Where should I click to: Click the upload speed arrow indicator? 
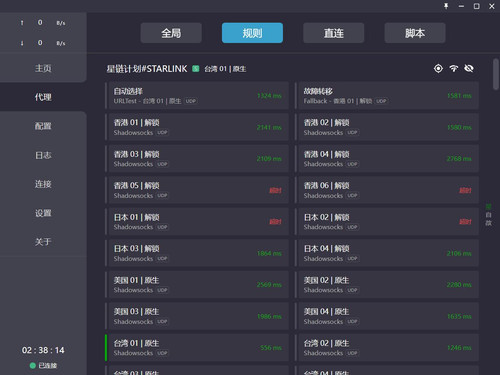point(22,23)
